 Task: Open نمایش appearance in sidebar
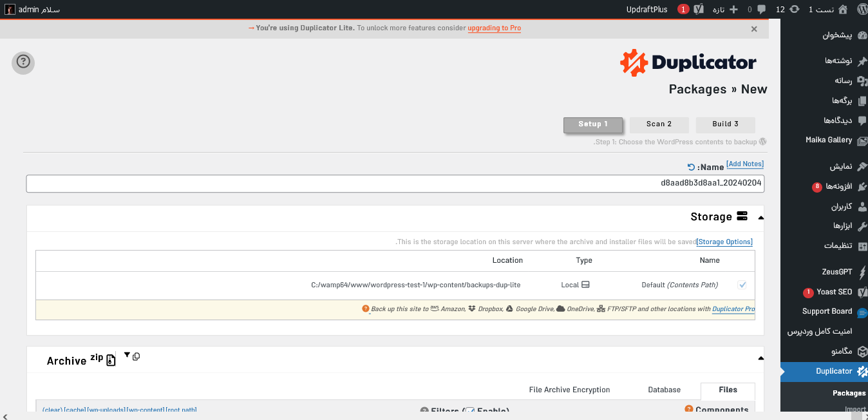(824, 166)
